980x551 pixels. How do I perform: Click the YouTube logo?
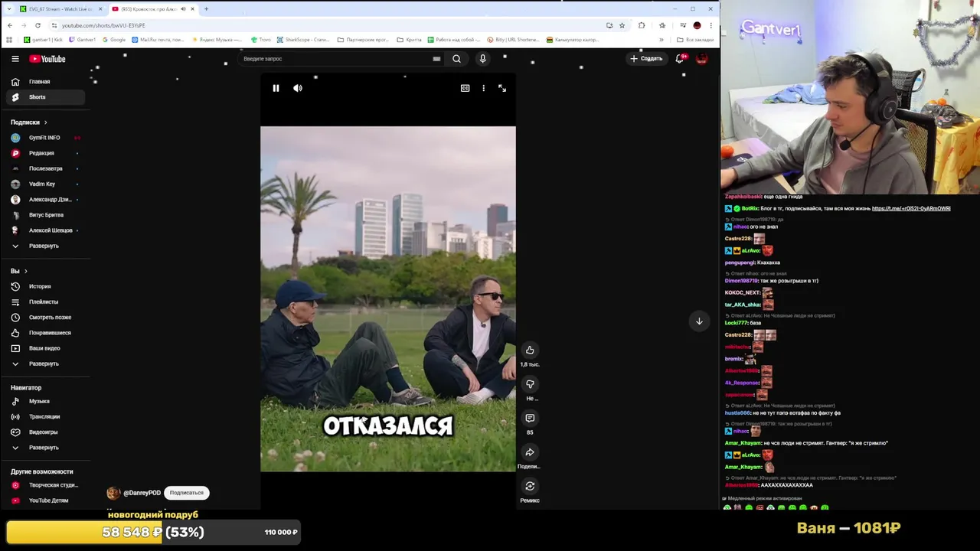pos(47,59)
